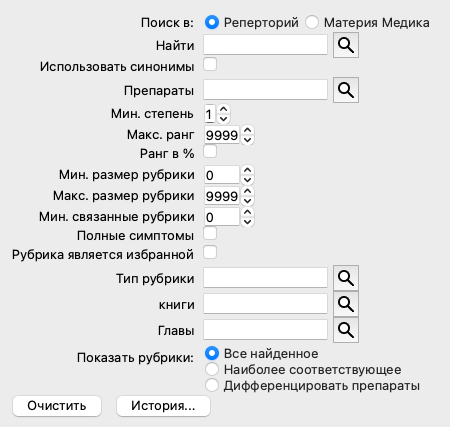Select Дифференцировать препараты option

212,385
